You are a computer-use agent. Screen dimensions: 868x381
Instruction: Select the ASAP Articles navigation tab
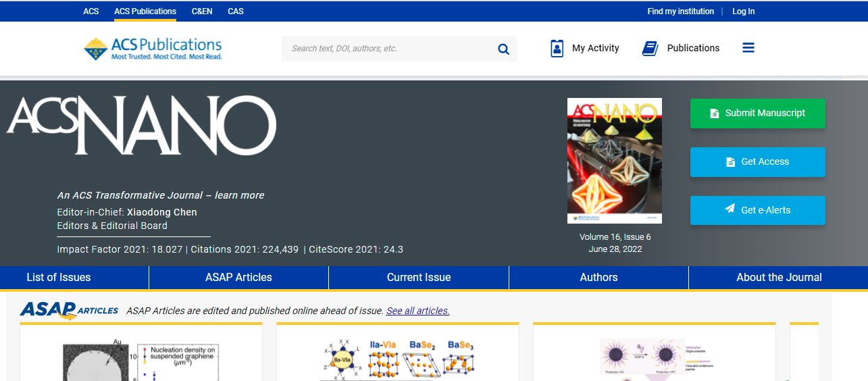238,278
